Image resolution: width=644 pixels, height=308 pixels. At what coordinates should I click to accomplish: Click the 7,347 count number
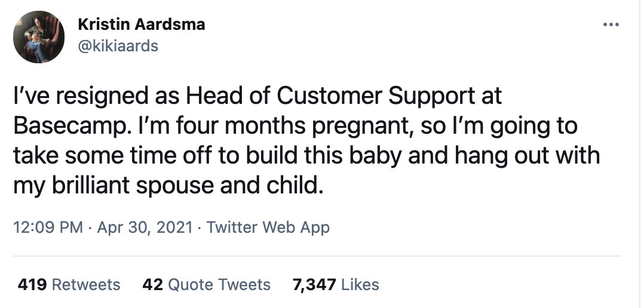click(x=314, y=285)
